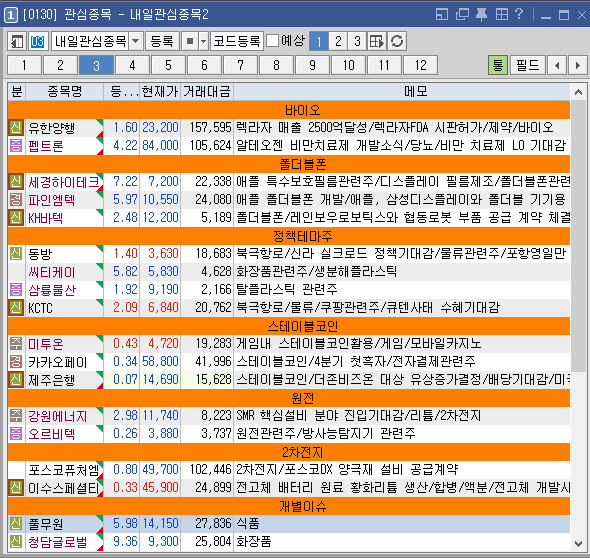This screenshot has height=558, width=590.
Task: Select stock name 씨티케이
Action: click(52, 272)
